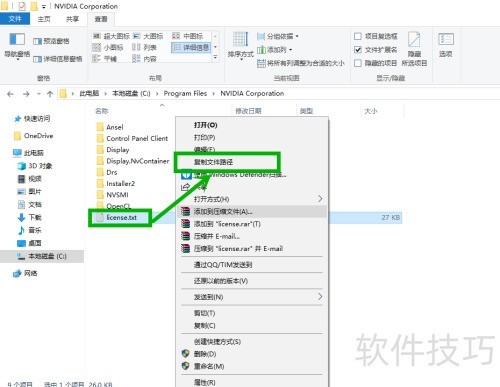This screenshot has height=387, width=500.
Task: Size all columns to fit
Action: tap(301, 63)
